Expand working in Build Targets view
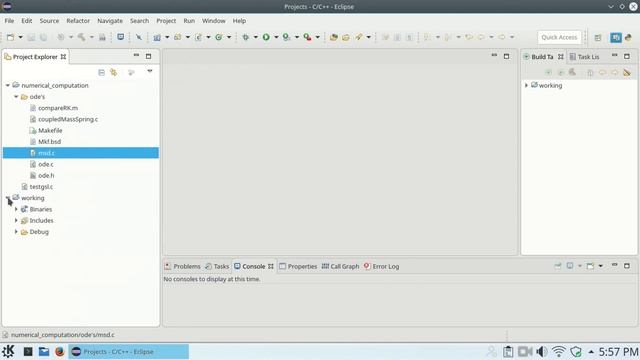Image resolution: width=640 pixels, height=360 pixels. pyautogui.click(x=527, y=85)
